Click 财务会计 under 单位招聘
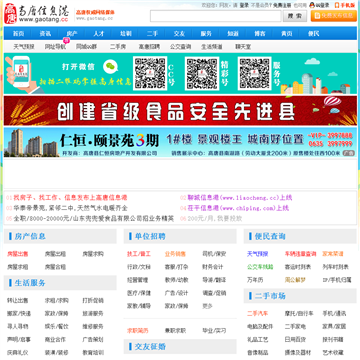The height and width of the screenshot is (360, 360). click(x=213, y=267)
